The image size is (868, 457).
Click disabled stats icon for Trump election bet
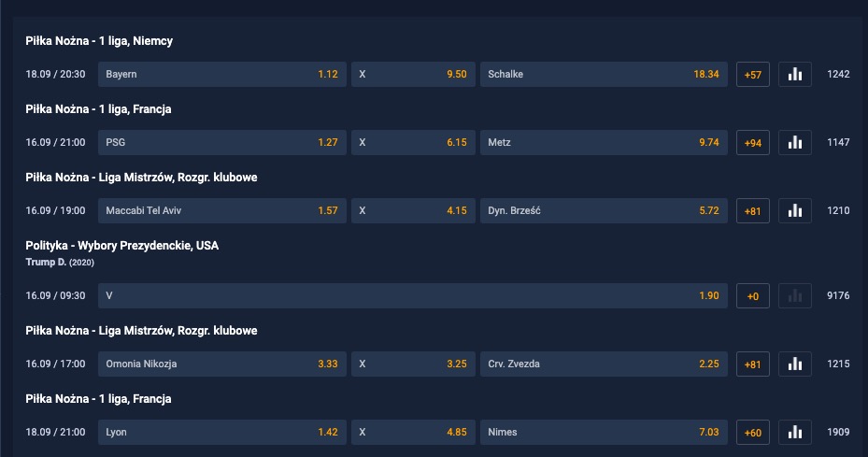[795, 296]
